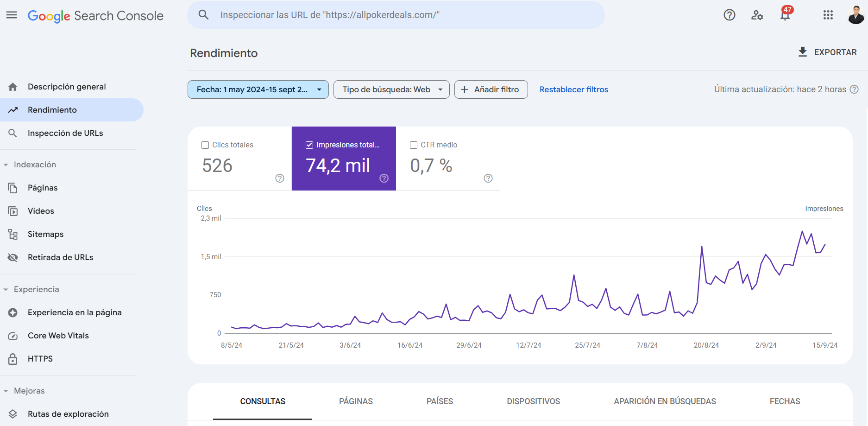868x426 pixels.
Task: Open Retirada de URLs tool
Action: click(60, 257)
